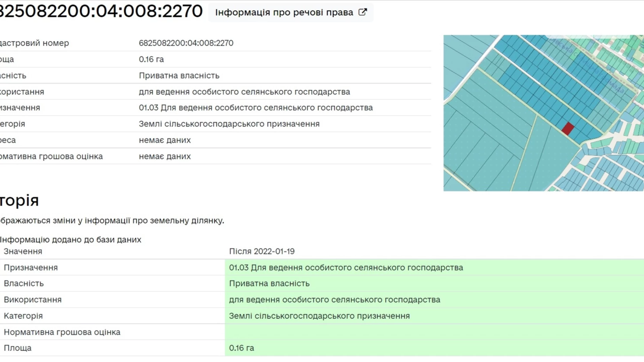Screen dimensions: 644x362
Task: Click the 0.16 га area value in details table
Action: pyautogui.click(x=151, y=59)
